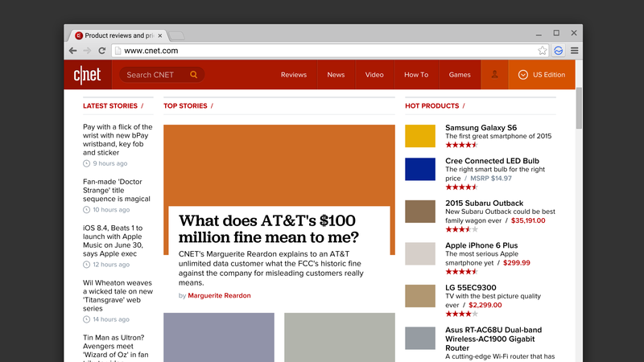
Task: Select the Product reviews browser tab
Action: (x=118, y=35)
